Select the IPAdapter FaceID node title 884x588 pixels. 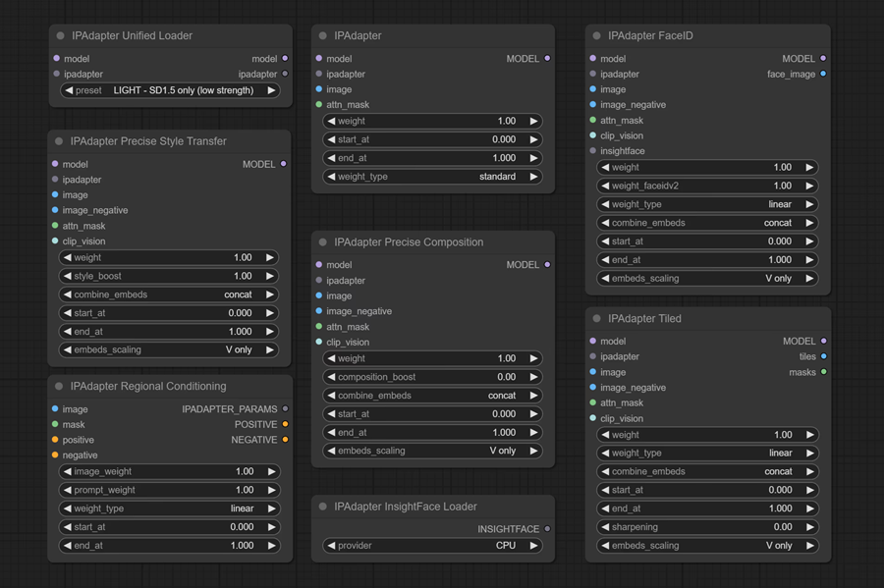pyautogui.click(x=650, y=35)
